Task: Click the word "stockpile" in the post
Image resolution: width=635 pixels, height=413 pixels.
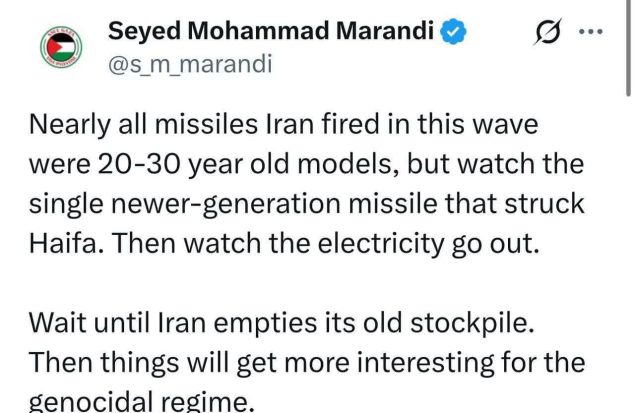Action: click(472, 323)
